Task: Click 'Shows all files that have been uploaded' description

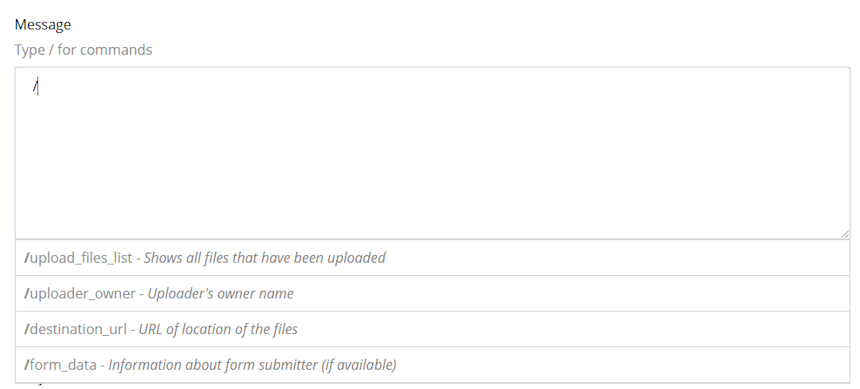Action: tap(265, 258)
